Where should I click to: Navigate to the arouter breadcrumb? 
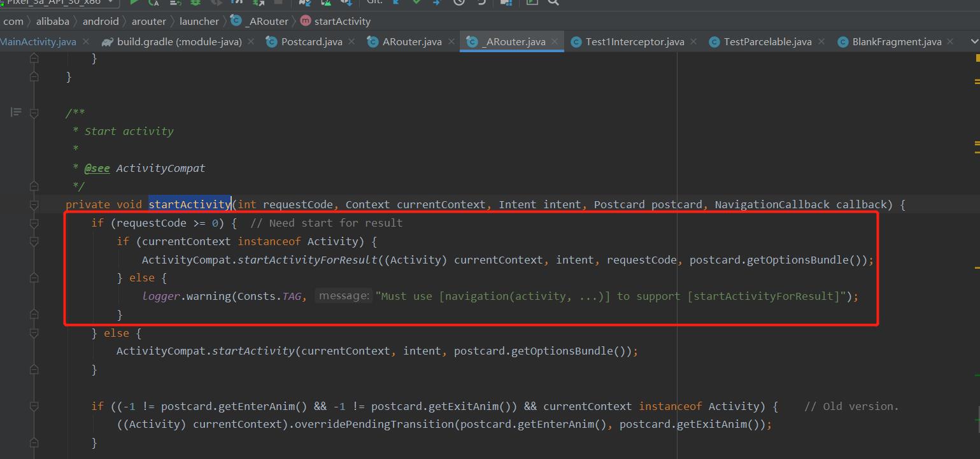[149, 21]
